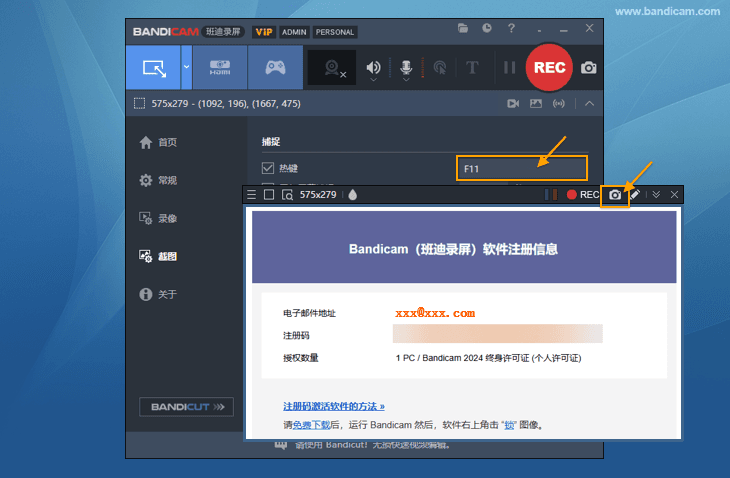Image resolution: width=730 pixels, height=478 pixels.
Task: Collapse capture bar with double chevron
Action: pos(656,195)
